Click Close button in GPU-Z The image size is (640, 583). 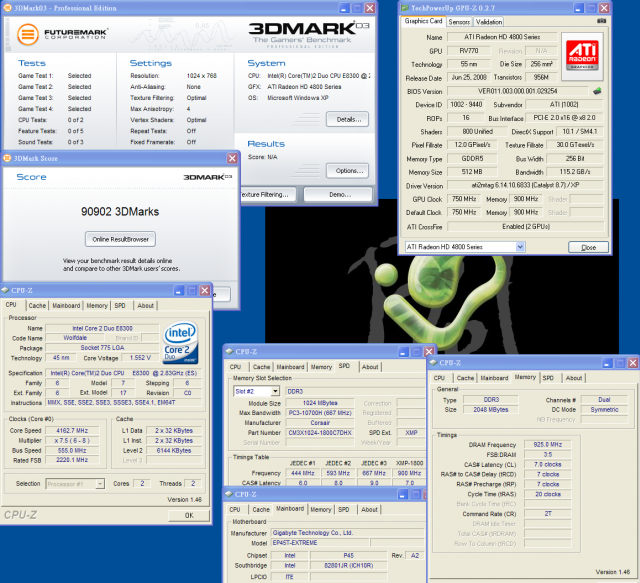coord(588,247)
